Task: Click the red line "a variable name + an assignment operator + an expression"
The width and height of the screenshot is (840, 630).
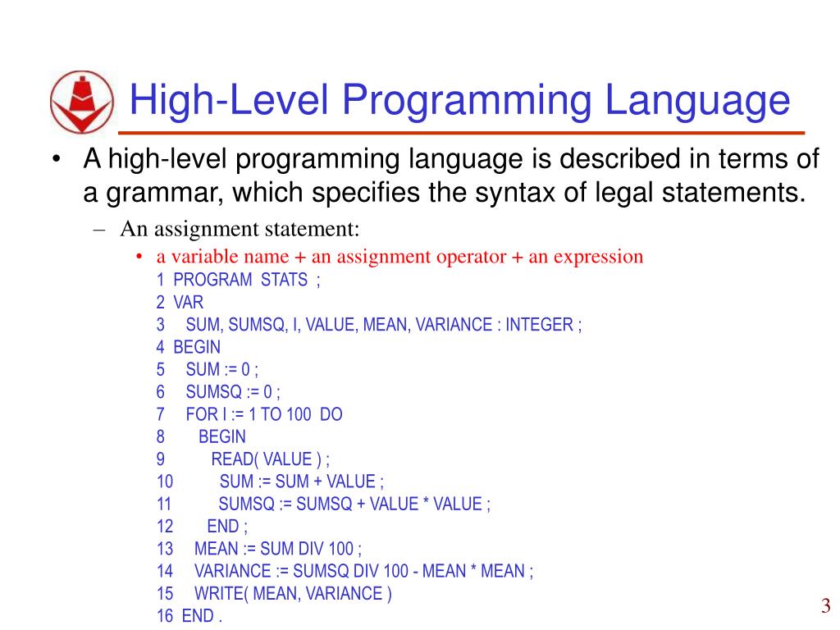Action: [399, 257]
